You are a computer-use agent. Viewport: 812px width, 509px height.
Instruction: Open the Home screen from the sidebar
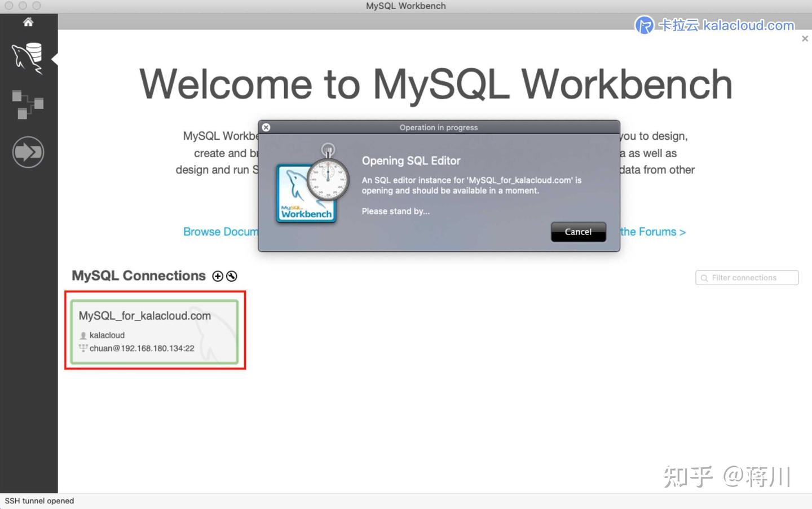pos(28,22)
